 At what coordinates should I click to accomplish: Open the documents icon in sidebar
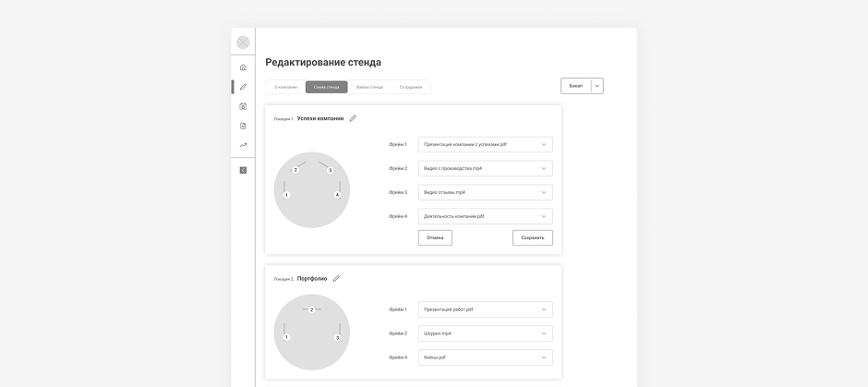pyautogui.click(x=243, y=126)
